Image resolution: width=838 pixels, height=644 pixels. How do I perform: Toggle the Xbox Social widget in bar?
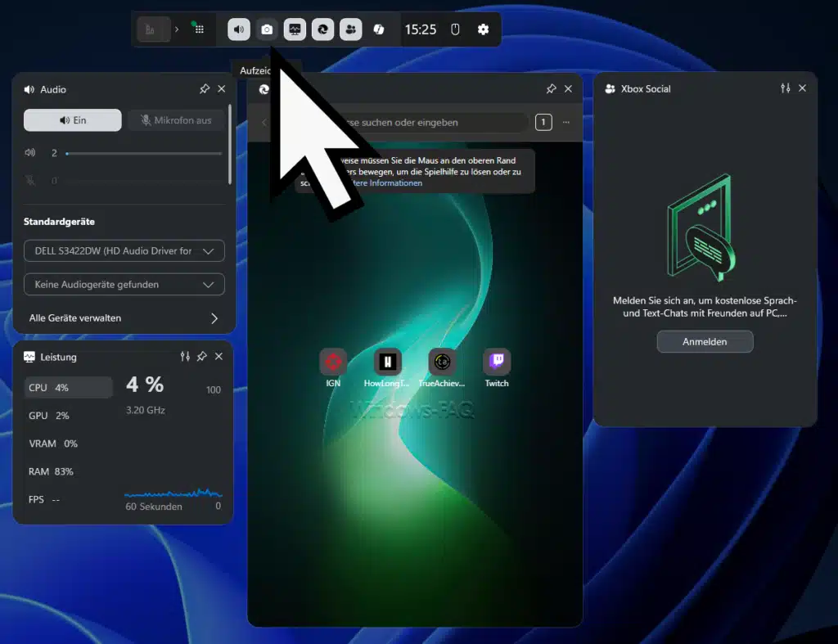click(350, 29)
